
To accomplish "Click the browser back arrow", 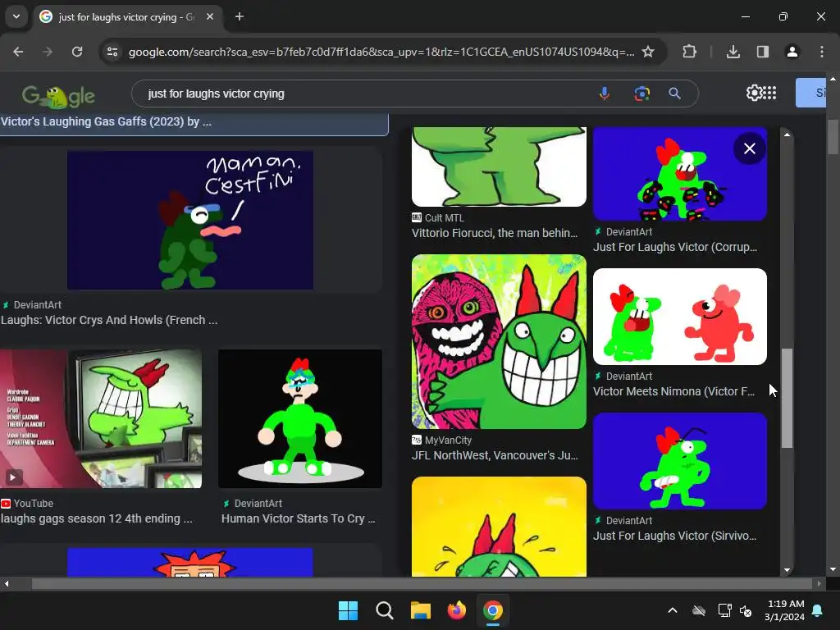I will (x=18, y=52).
